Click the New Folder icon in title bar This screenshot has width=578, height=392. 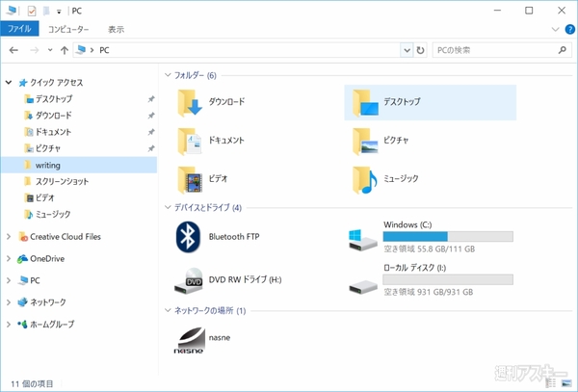(46, 11)
